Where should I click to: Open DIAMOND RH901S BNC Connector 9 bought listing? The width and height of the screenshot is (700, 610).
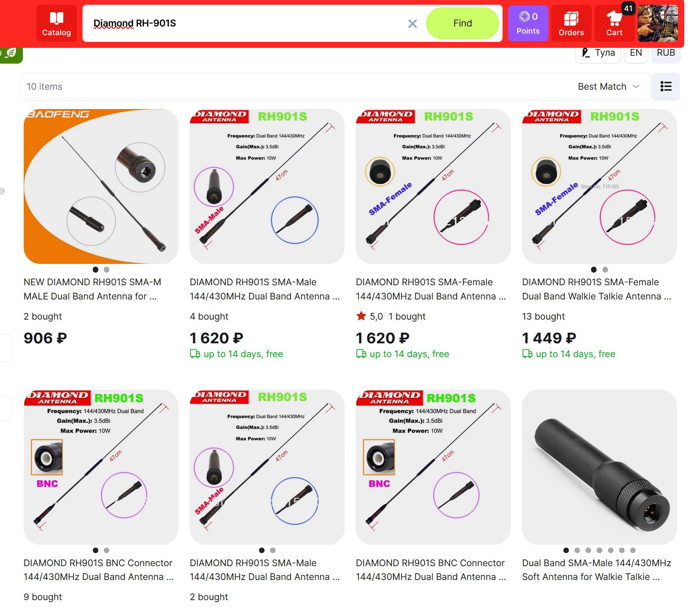(x=98, y=570)
